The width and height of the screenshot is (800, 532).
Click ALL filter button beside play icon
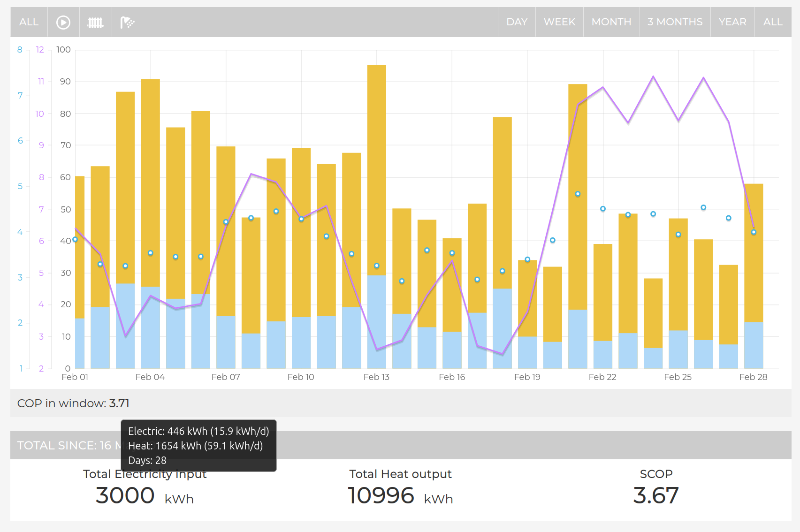29,22
